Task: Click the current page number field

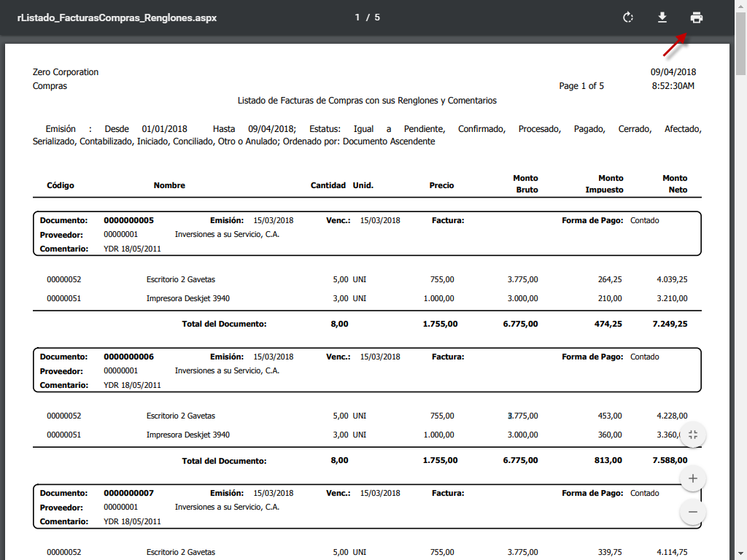Action: (358, 17)
